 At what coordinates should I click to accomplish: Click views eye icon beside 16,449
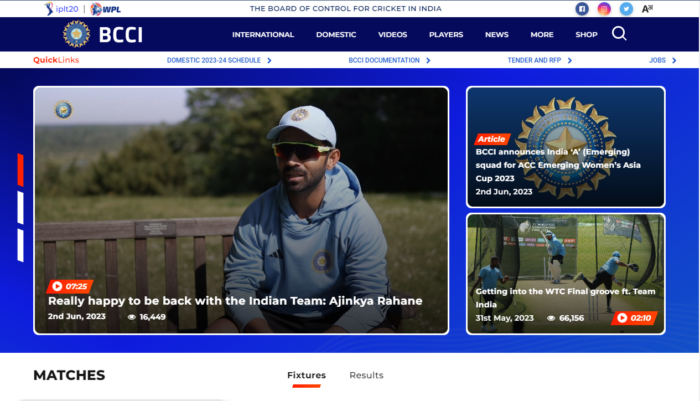coord(131,317)
